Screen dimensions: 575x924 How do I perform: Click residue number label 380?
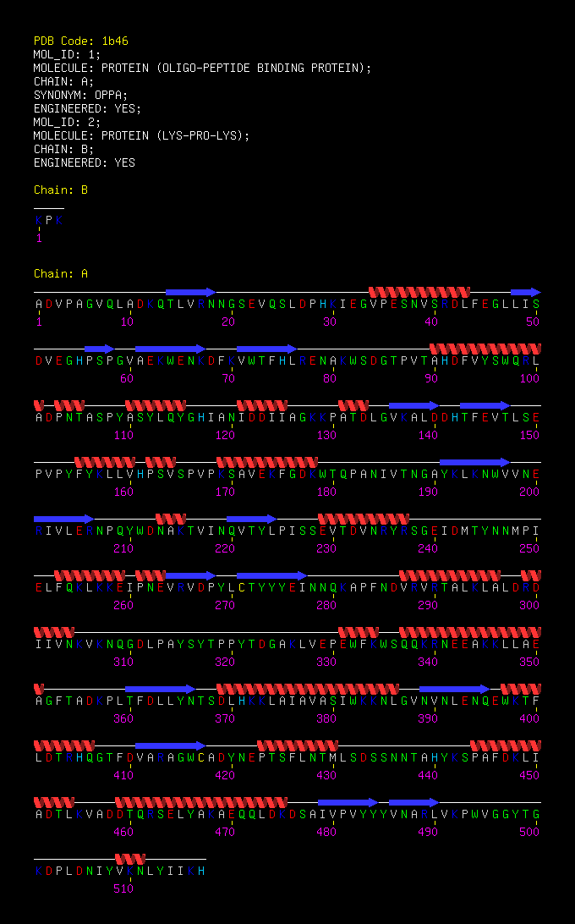[x=326, y=718]
